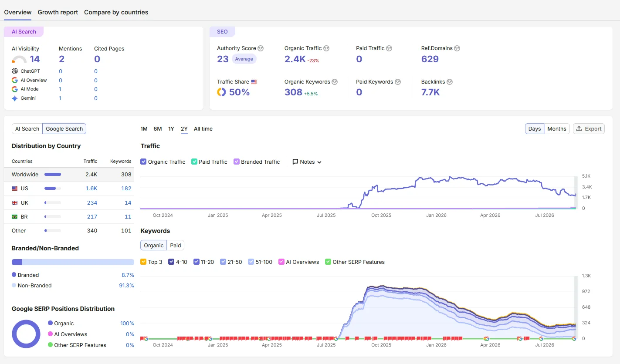Click the Google icon beside AI Mode

(15, 89)
